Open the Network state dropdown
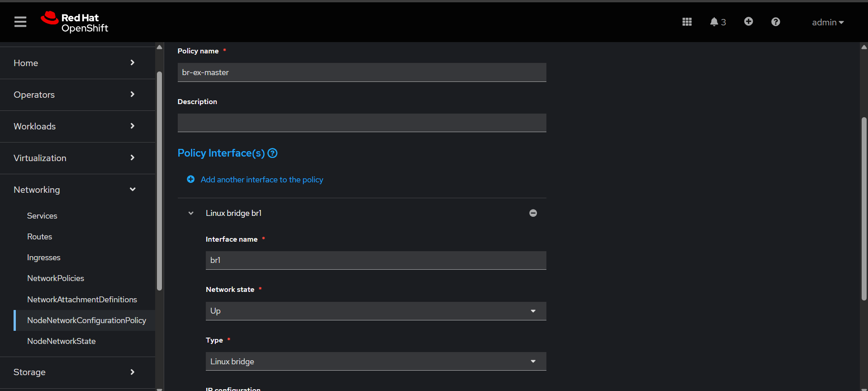Screen dimensions: 868x391 375,311
